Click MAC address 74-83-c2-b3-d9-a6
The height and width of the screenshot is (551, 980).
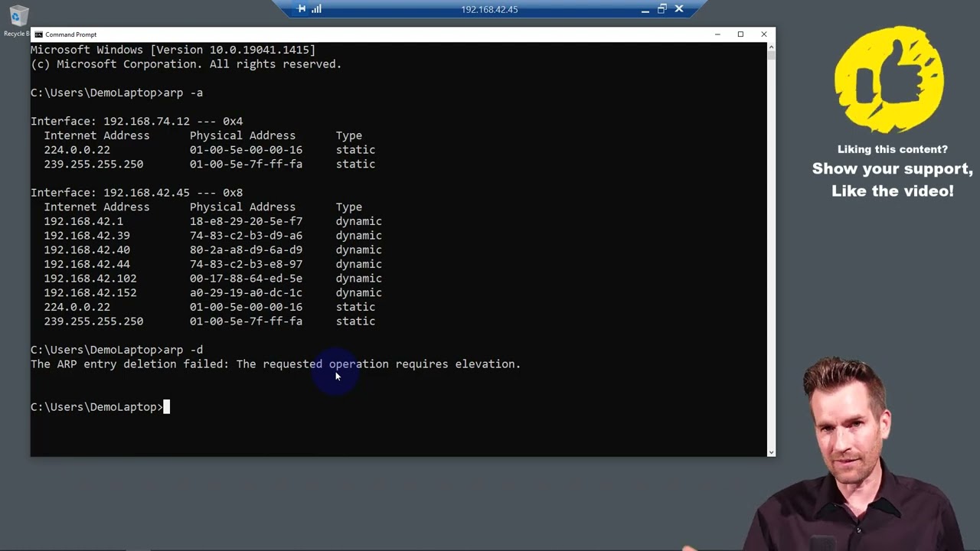[x=246, y=236]
